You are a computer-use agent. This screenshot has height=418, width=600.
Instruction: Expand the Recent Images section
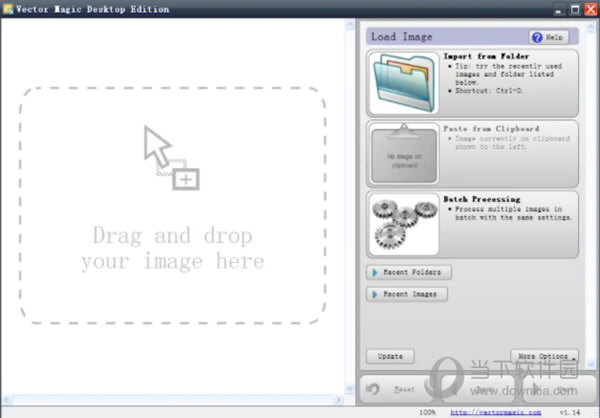pyautogui.click(x=407, y=294)
